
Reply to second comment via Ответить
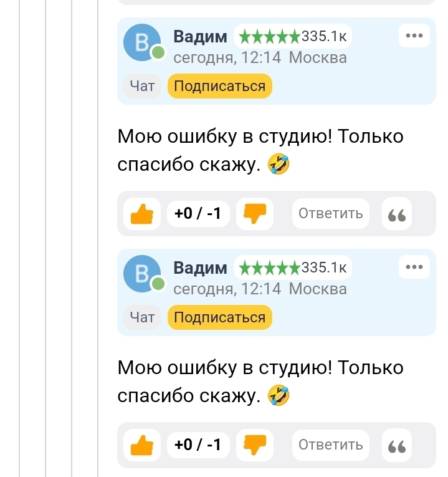pos(330,445)
